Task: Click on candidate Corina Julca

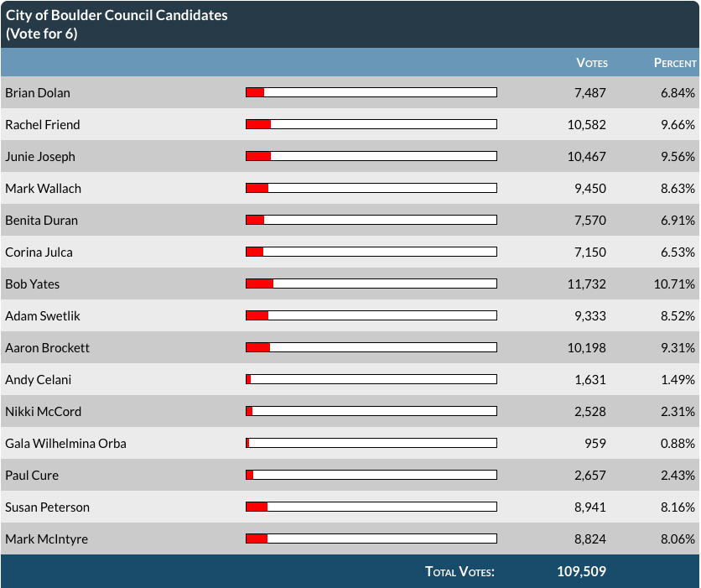Action: tap(39, 252)
